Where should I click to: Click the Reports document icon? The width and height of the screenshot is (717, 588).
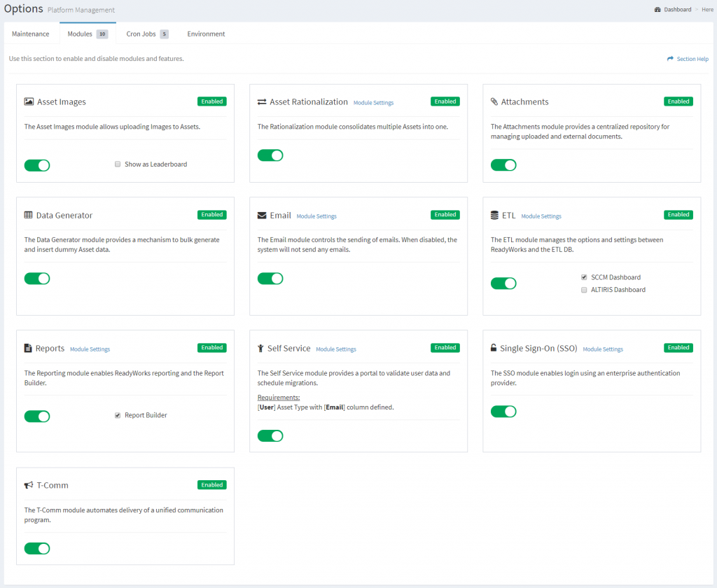(x=27, y=348)
